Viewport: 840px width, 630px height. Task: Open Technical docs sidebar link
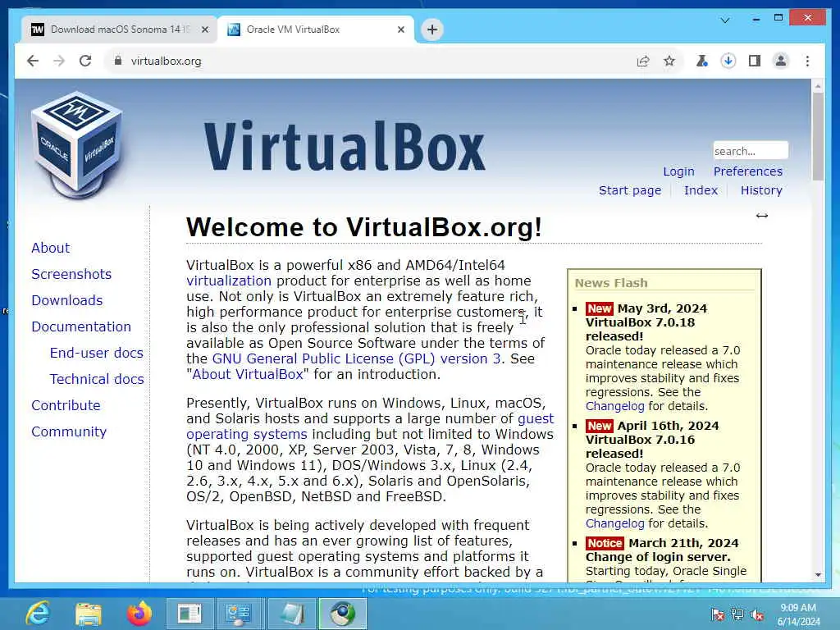[97, 379]
